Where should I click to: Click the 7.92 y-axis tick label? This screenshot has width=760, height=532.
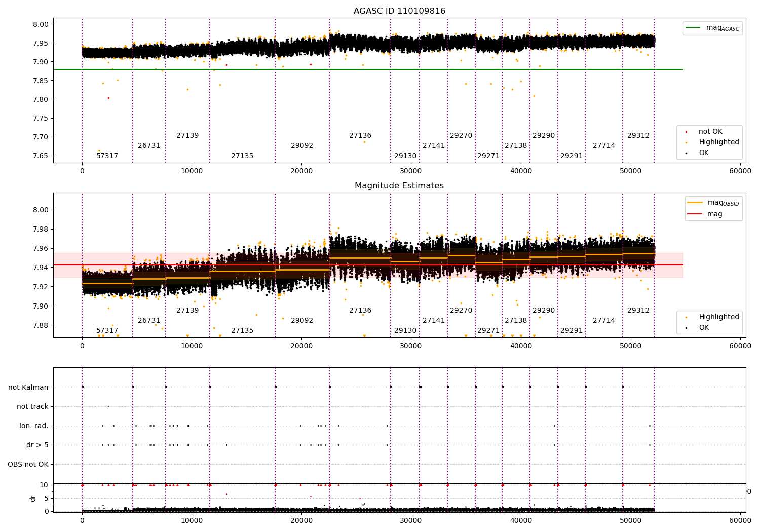41,287
